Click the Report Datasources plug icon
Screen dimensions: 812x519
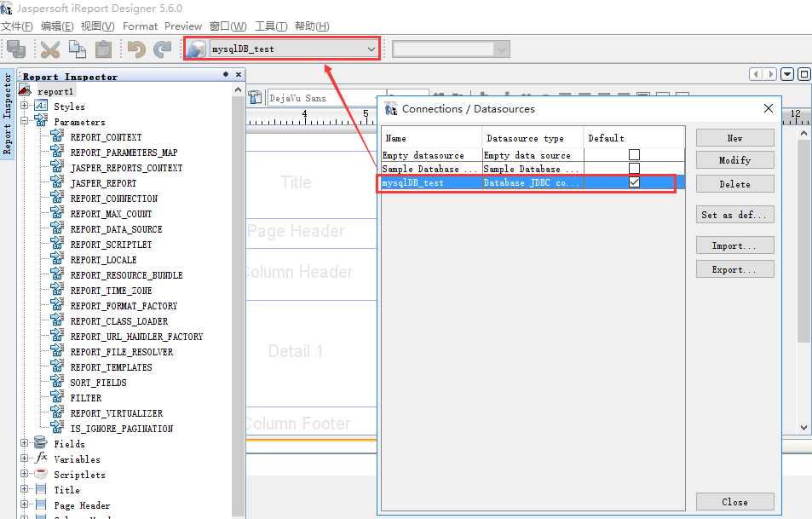tap(196, 49)
